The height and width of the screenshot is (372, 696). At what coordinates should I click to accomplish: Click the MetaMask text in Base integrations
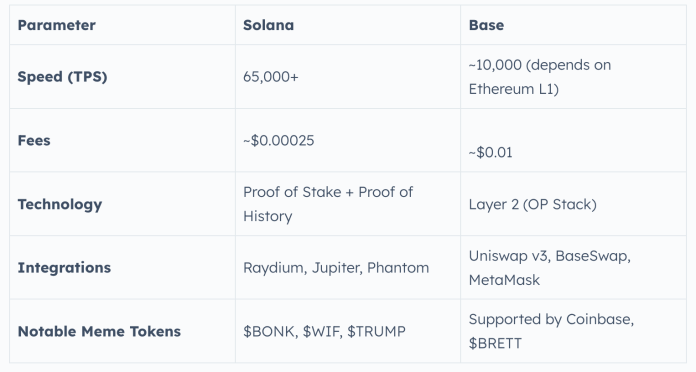(x=504, y=280)
